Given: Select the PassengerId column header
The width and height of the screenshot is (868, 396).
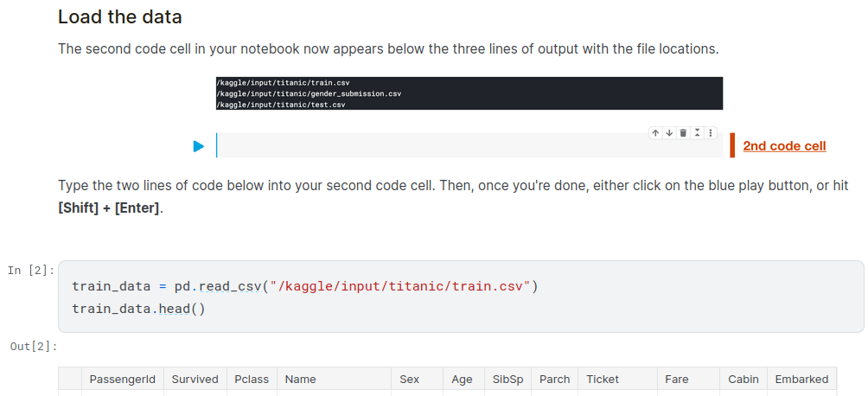Looking at the screenshot, I should coord(122,379).
